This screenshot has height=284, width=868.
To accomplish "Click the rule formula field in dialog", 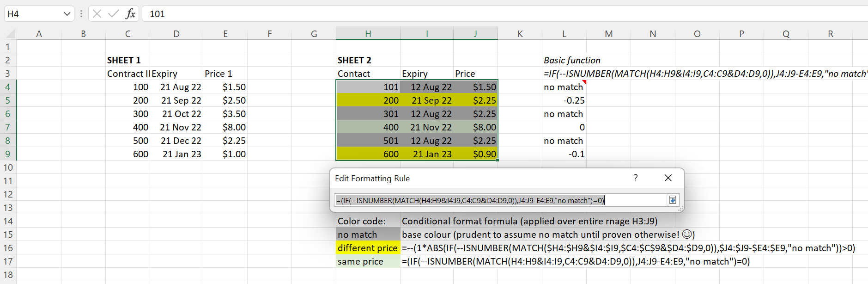I will (499, 200).
